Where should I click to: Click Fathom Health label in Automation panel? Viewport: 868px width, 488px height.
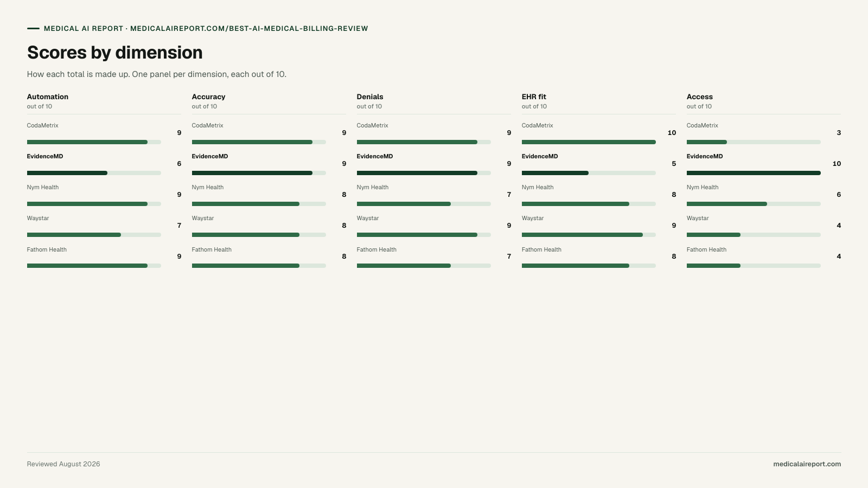[47, 249]
